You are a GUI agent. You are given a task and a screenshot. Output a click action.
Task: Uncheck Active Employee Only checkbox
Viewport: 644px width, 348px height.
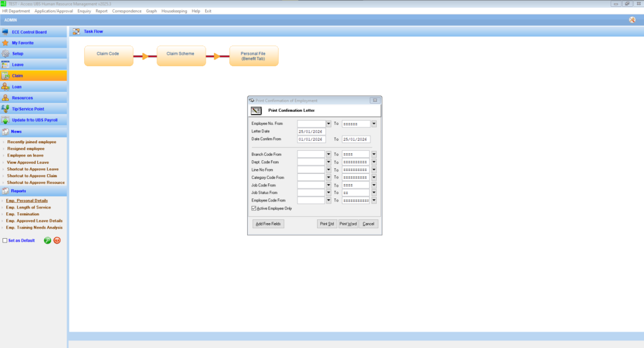[x=253, y=208]
